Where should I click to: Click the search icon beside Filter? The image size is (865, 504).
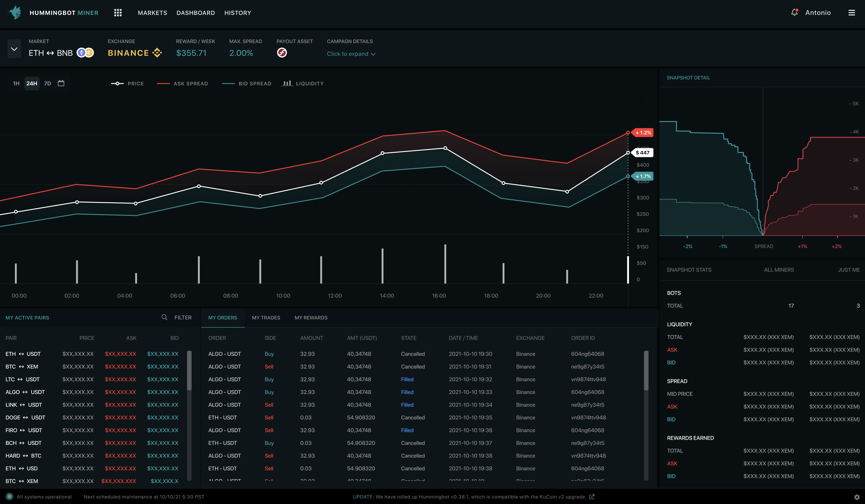pos(164,317)
